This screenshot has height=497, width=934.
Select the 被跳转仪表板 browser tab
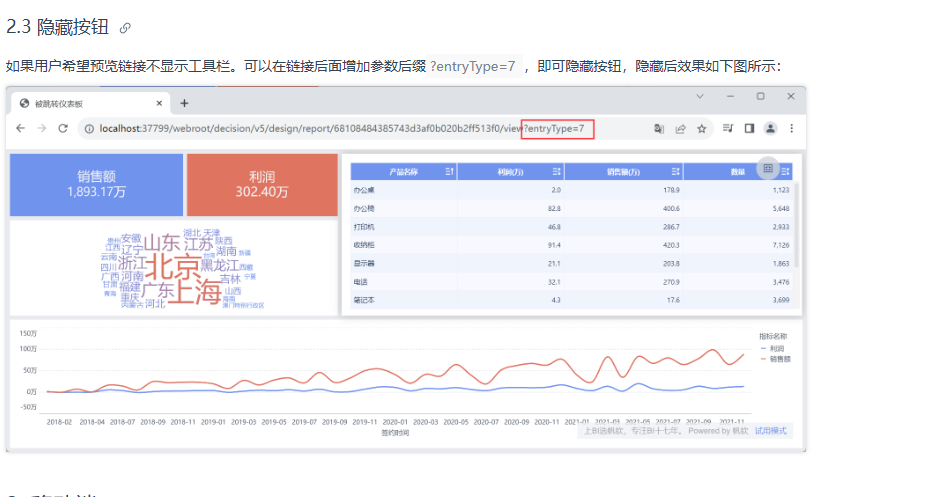[85, 103]
